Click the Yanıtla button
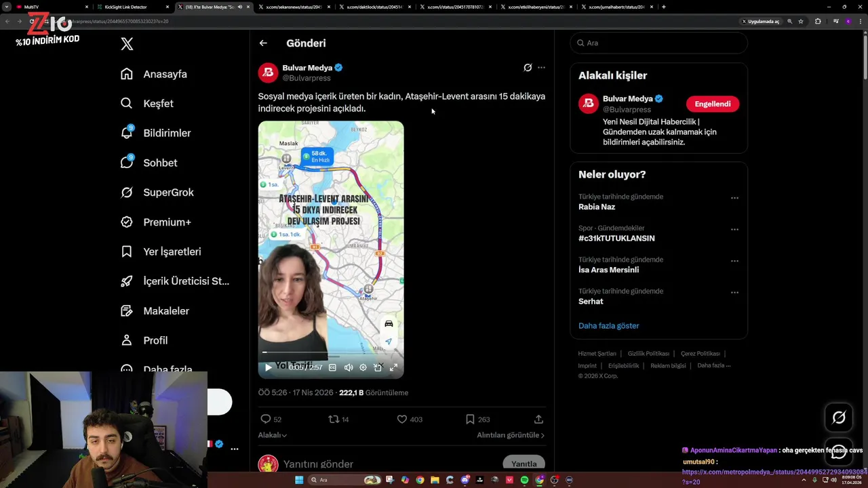 (x=524, y=464)
